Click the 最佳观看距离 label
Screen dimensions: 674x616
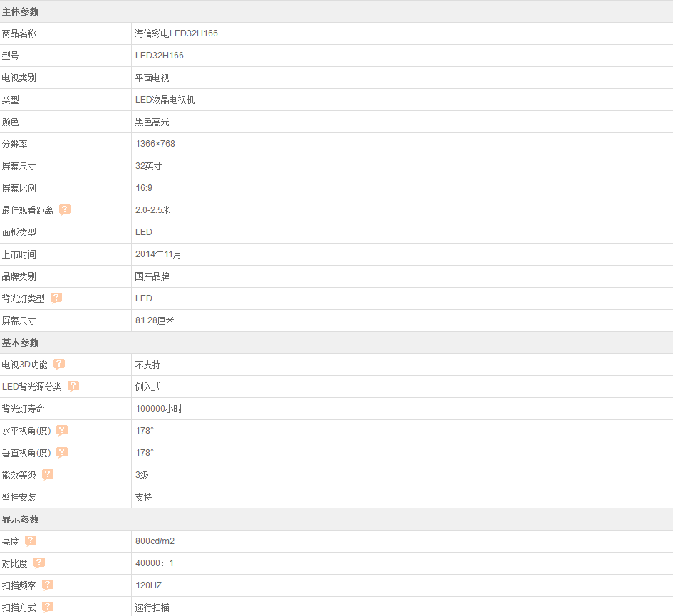pos(28,210)
